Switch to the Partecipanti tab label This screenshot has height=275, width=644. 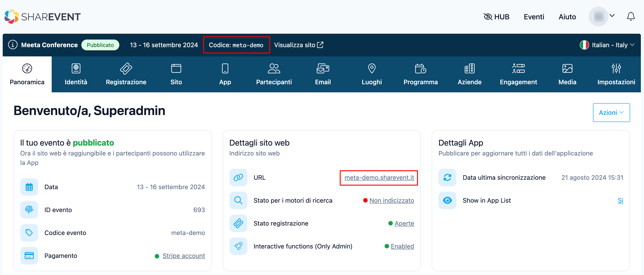(274, 82)
